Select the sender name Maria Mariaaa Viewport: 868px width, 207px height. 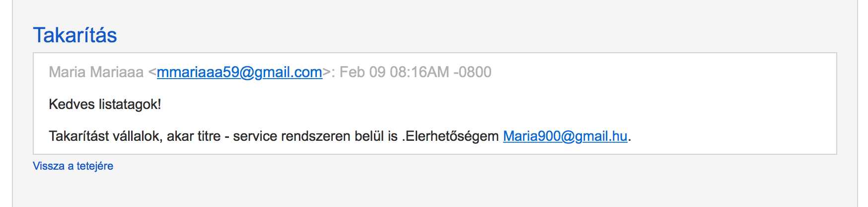(x=96, y=72)
